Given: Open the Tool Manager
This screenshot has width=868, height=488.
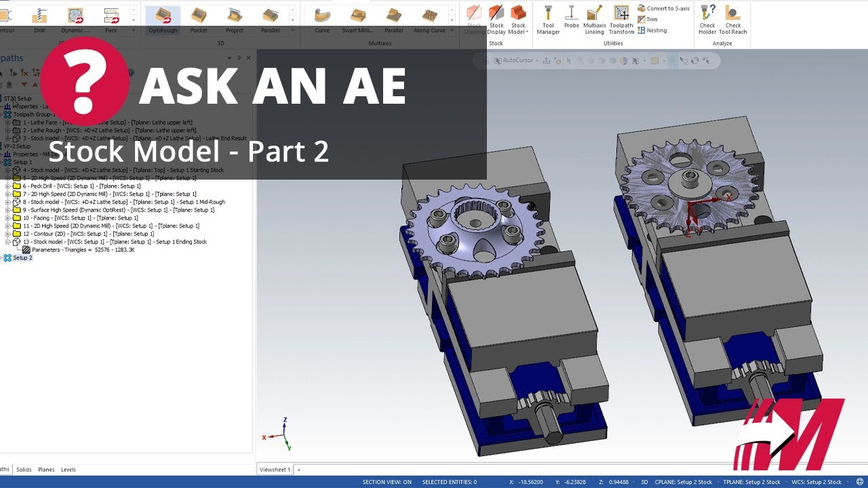Looking at the screenshot, I should 548,20.
